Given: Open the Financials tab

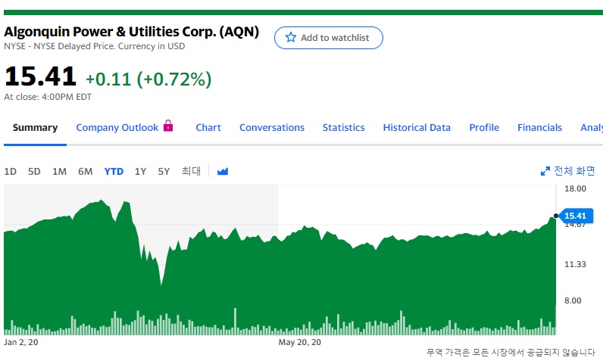Looking at the screenshot, I should click(539, 128).
